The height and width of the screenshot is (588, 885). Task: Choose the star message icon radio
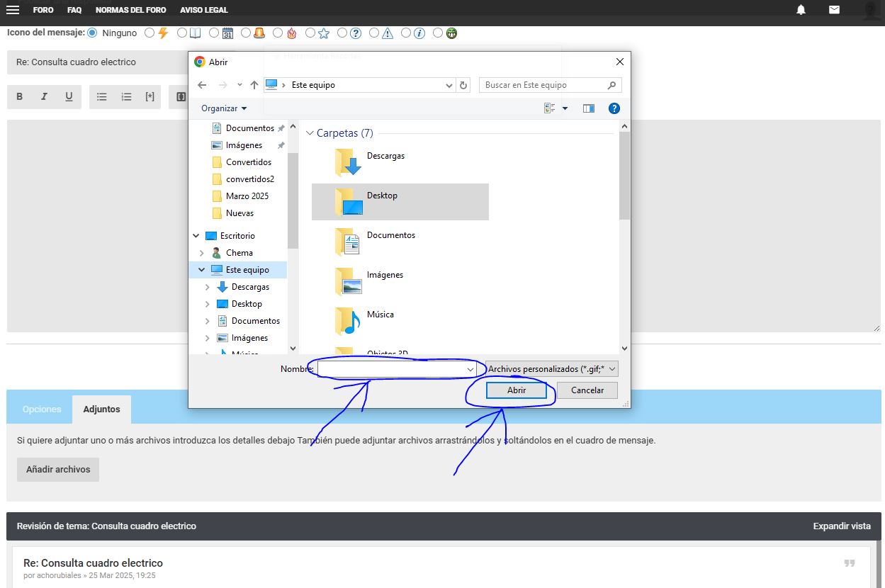tap(310, 33)
